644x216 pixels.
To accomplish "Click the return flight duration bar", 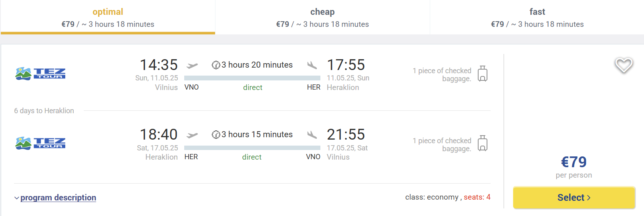I will click(252, 148).
